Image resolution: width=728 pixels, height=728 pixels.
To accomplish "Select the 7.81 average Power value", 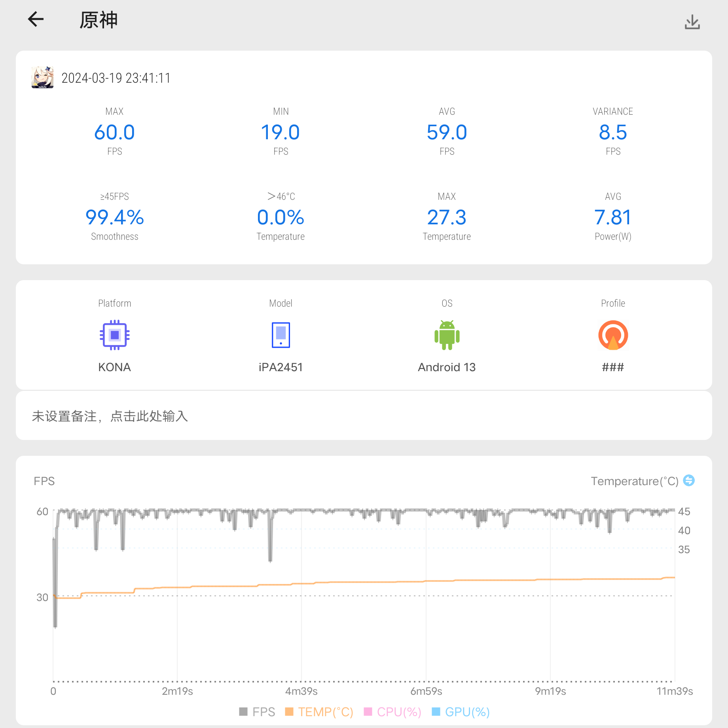I will coord(613,217).
